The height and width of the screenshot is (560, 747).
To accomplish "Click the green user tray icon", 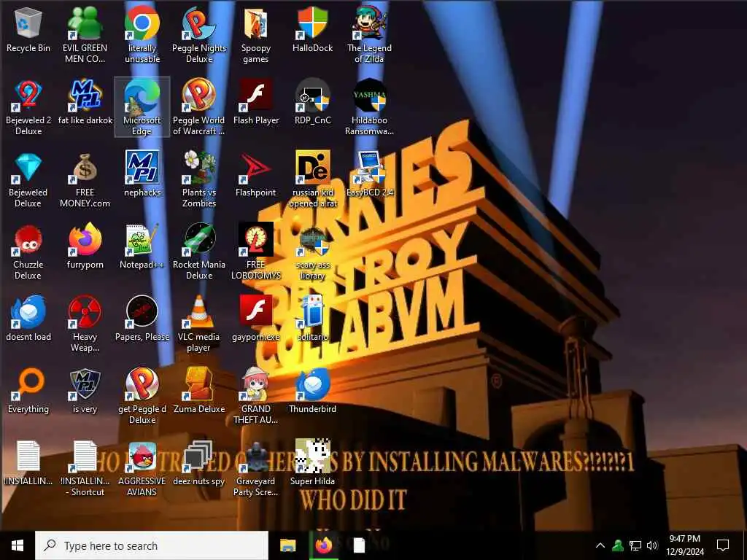I will (618, 545).
